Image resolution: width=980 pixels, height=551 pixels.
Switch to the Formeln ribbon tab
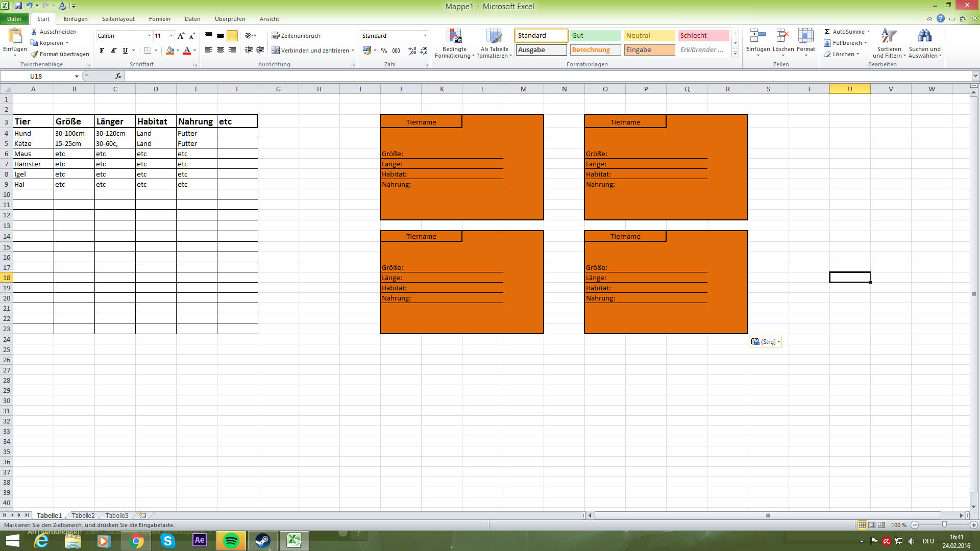[x=159, y=19]
